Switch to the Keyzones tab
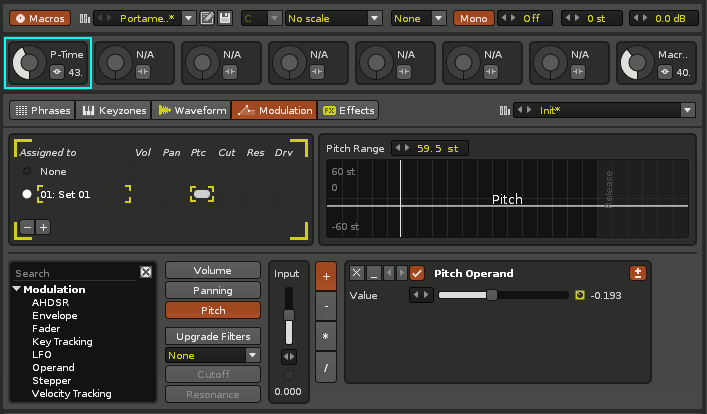The height and width of the screenshot is (414, 707). point(114,110)
